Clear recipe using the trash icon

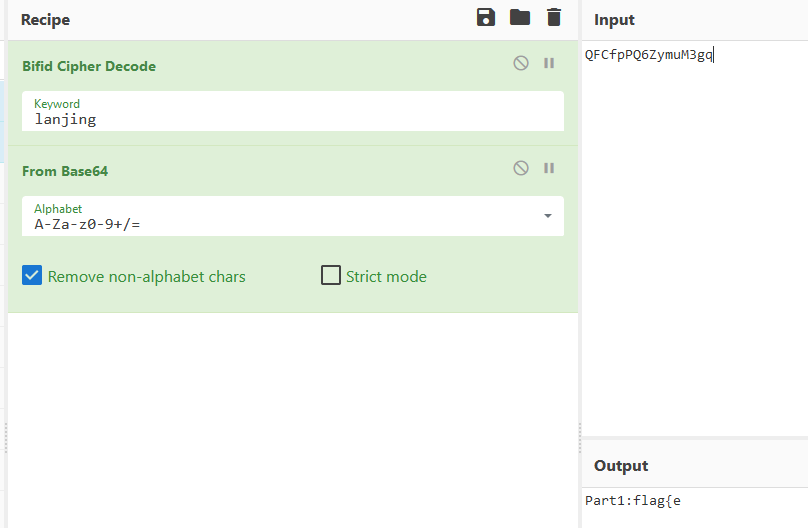click(553, 17)
